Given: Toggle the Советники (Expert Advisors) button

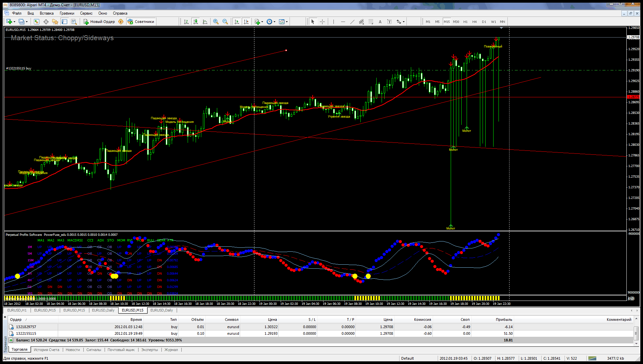Looking at the screenshot, I should pyautogui.click(x=141, y=22).
